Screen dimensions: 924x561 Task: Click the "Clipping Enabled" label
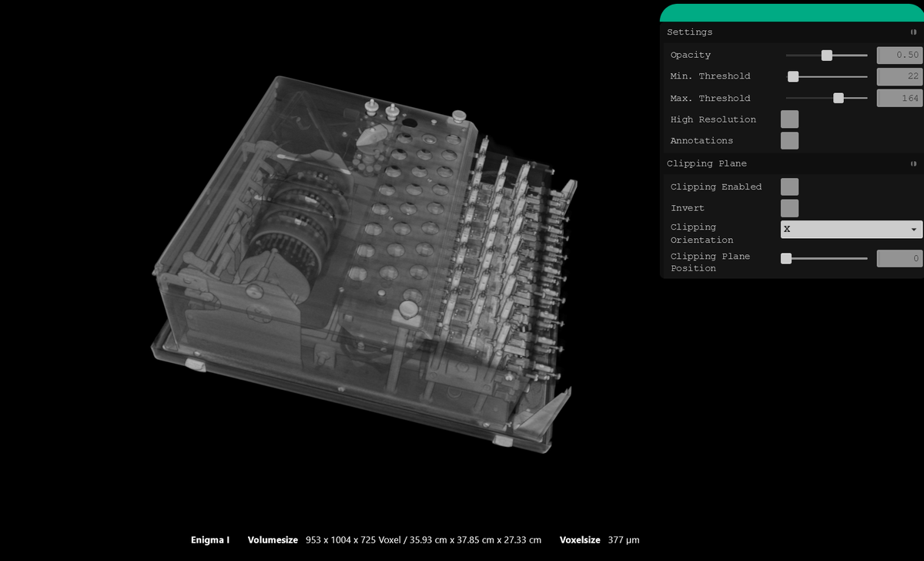click(716, 186)
